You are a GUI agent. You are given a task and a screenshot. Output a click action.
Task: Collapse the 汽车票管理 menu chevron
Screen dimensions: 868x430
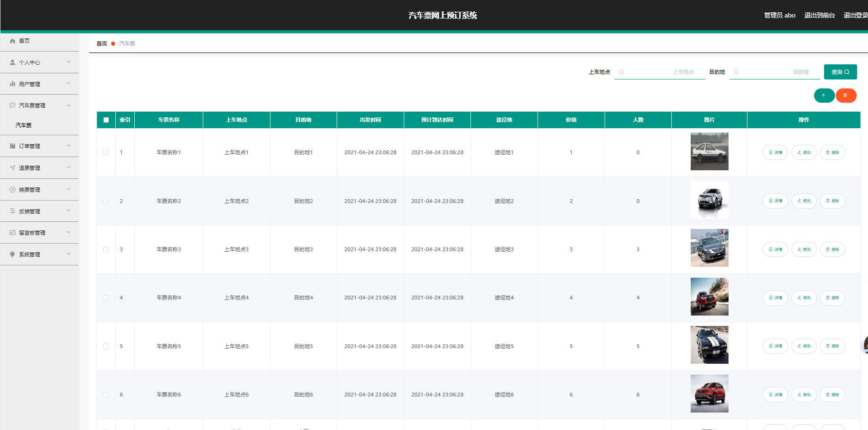coord(69,105)
